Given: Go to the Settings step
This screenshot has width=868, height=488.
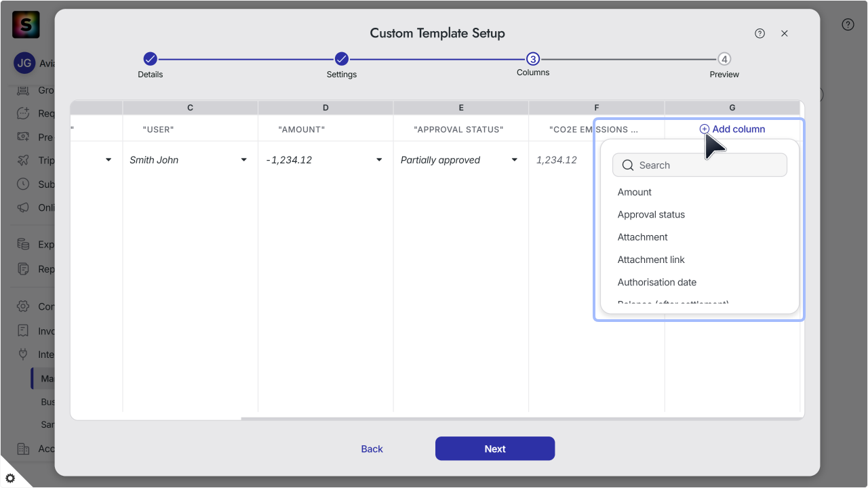Looking at the screenshot, I should tap(342, 66).
